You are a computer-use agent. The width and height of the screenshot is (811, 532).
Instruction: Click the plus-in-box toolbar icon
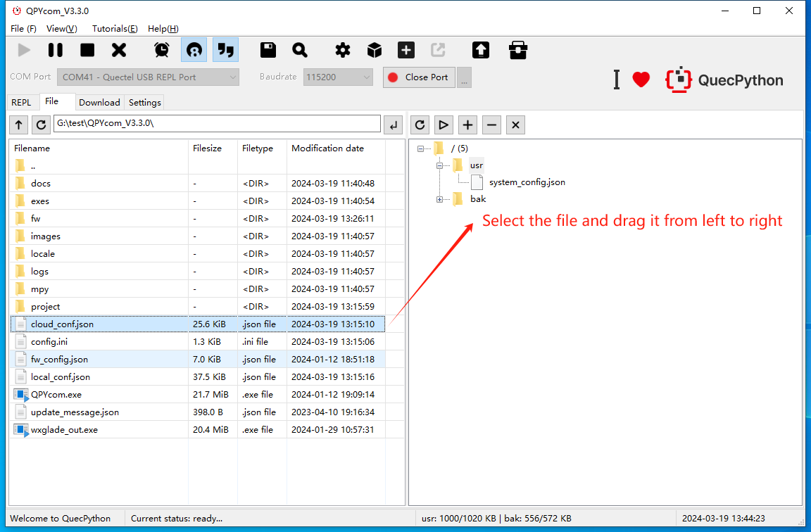pos(406,50)
